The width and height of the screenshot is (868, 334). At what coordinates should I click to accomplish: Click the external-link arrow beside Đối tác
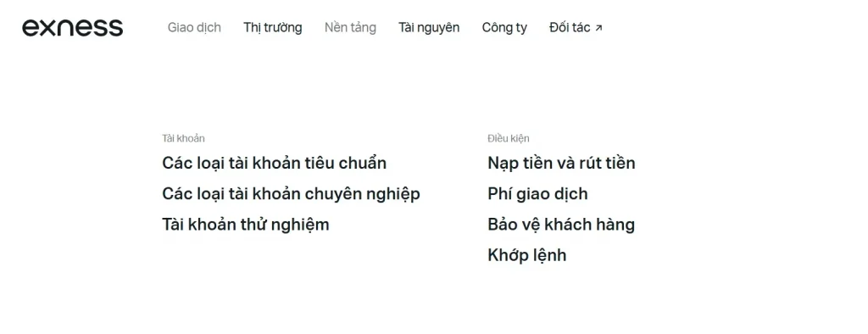click(x=598, y=28)
